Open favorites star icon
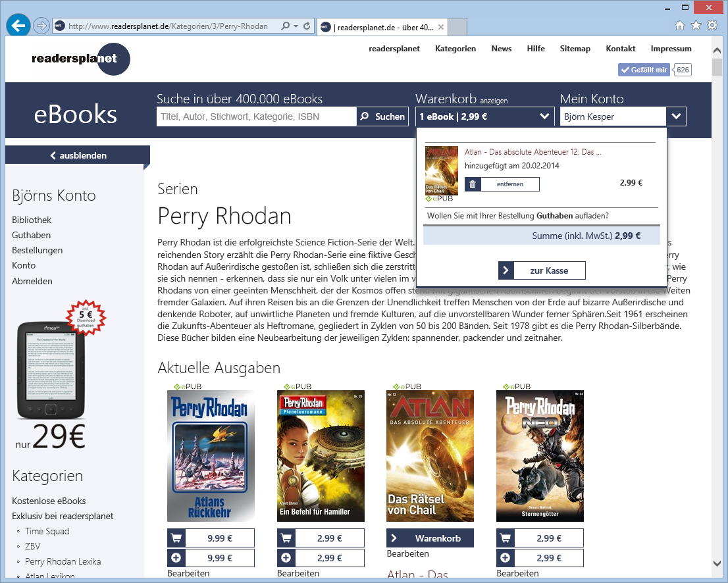Viewport: 728px width, 583px height. click(x=696, y=26)
